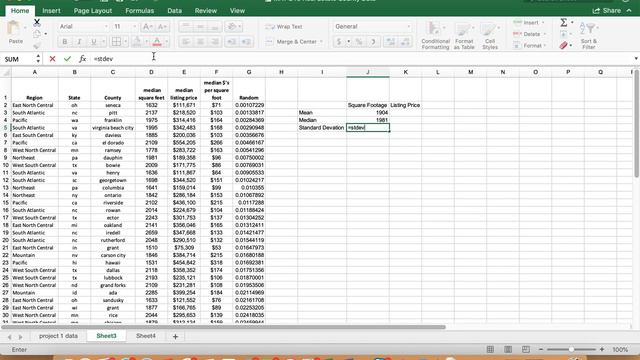Viewport: 640px width, 360px height.
Task: Expand the formula bar arrow
Action: 636,59
